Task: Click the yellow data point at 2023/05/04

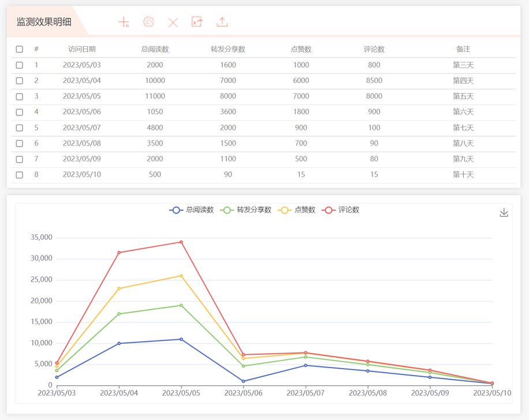Action: pyautogui.click(x=119, y=288)
